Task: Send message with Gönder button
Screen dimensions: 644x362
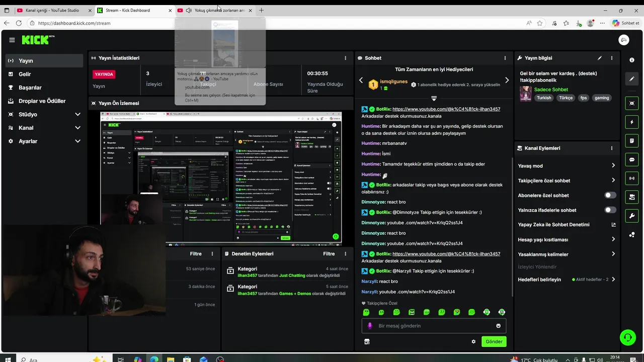Action: 494,341
